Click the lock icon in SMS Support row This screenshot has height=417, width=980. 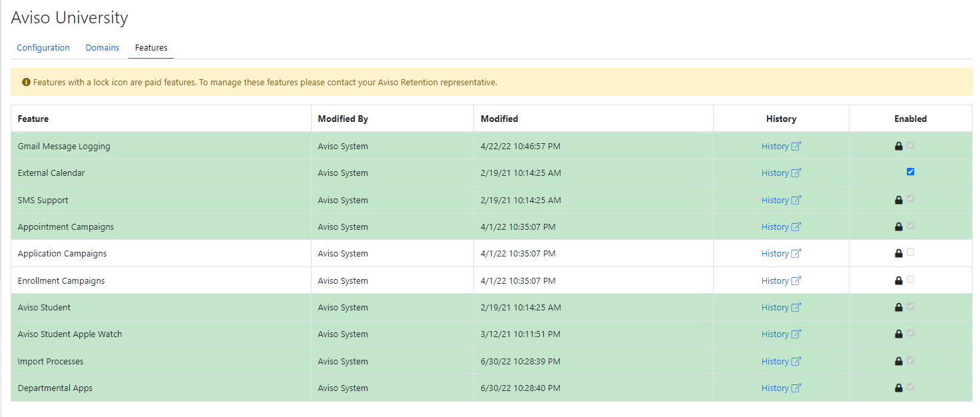click(899, 200)
